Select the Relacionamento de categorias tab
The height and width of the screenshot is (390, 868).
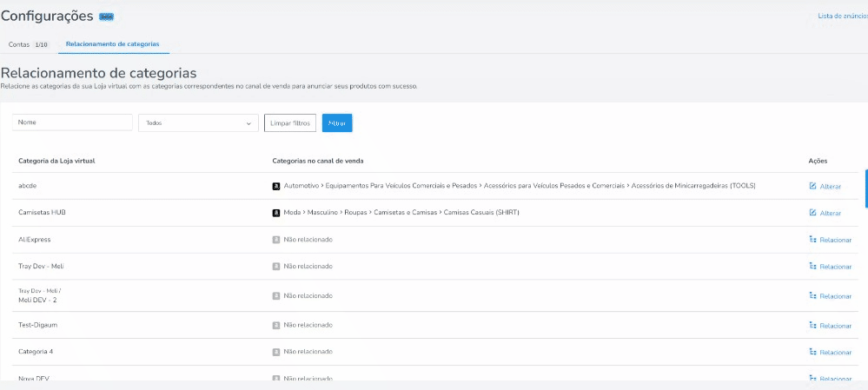(112, 43)
